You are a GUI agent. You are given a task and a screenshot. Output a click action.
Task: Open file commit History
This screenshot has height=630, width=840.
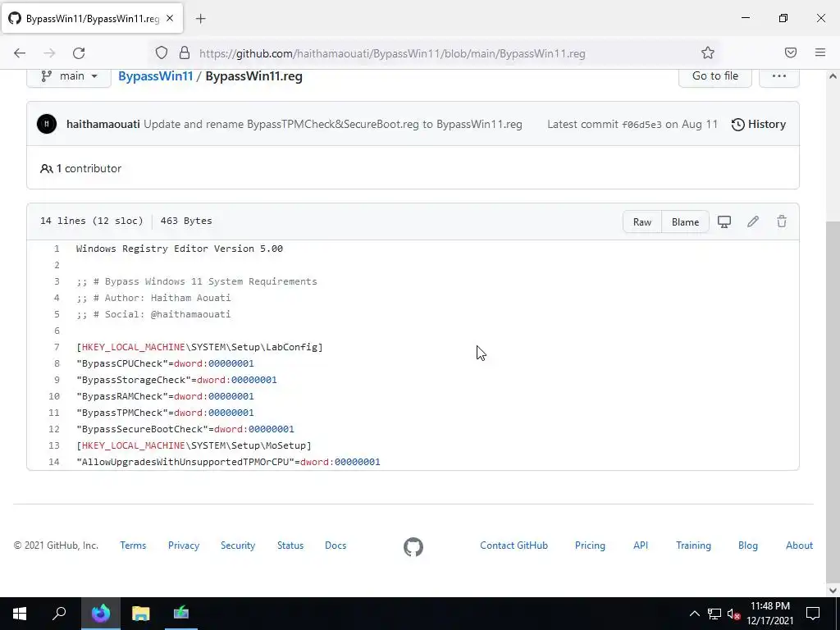(759, 125)
